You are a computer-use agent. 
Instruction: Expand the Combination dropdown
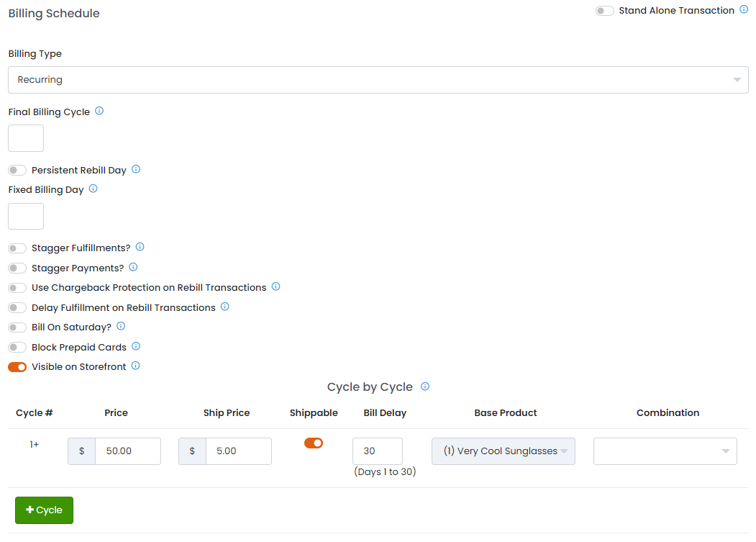tap(665, 451)
